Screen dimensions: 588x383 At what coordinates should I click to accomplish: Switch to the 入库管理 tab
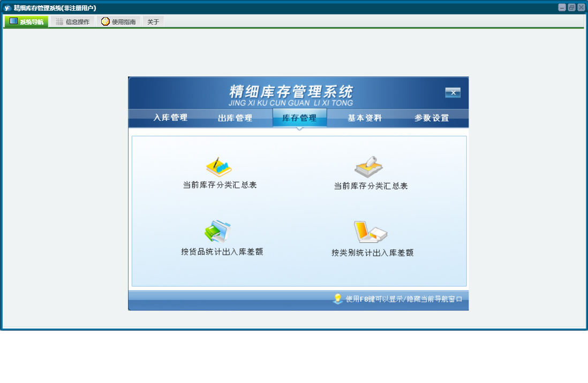pos(170,118)
